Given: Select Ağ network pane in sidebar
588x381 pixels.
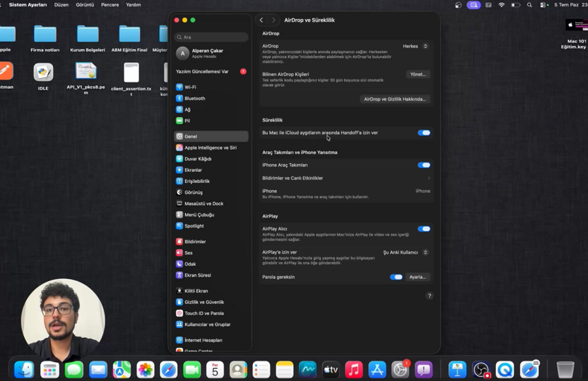Looking at the screenshot, I should click(211, 110).
